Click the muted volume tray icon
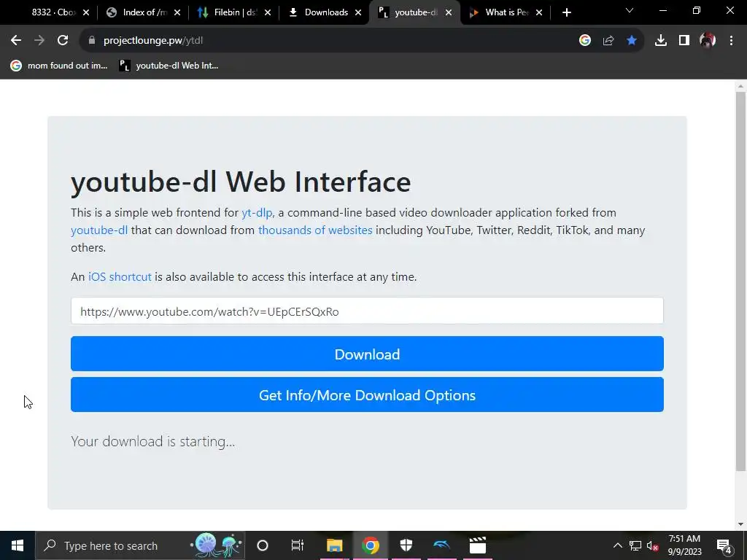This screenshot has width=747, height=560. pos(653,545)
